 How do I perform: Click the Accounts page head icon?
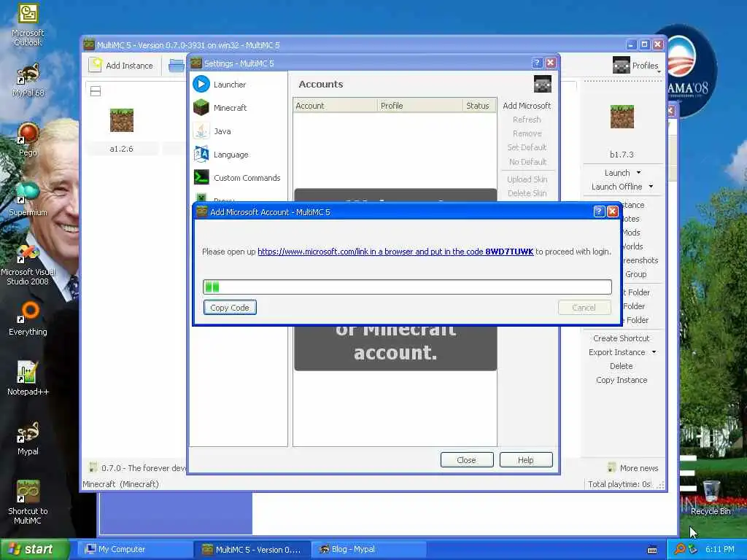pos(543,85)
